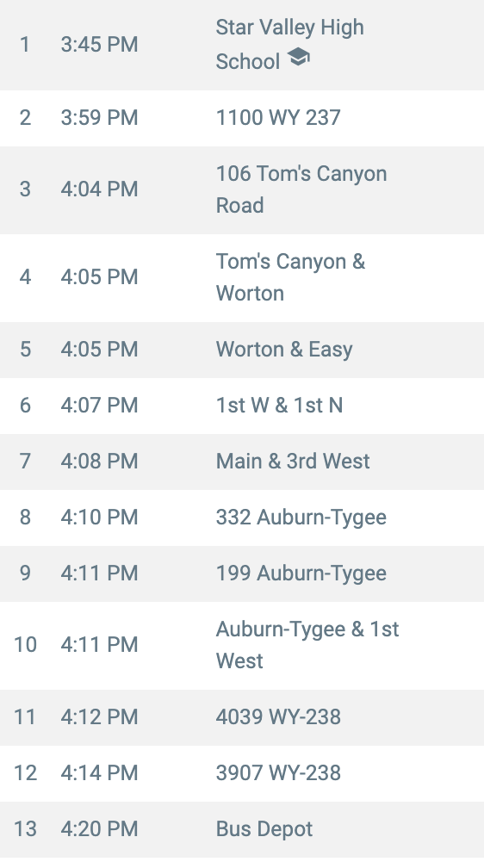Click the 3:45 PM departure time
Viewport: 484px width, 868px height.
click(x=99, y=45)
